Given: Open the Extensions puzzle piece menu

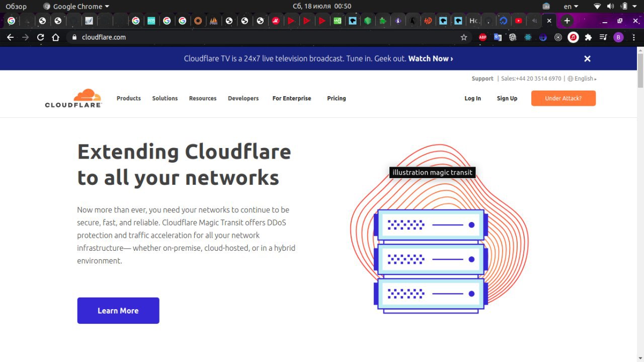Looking at the screenshot, I should pos(588,37).
